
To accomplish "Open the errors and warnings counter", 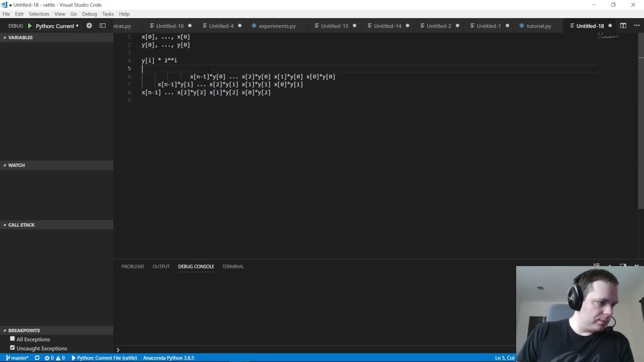I will click(x=55, y=358).
